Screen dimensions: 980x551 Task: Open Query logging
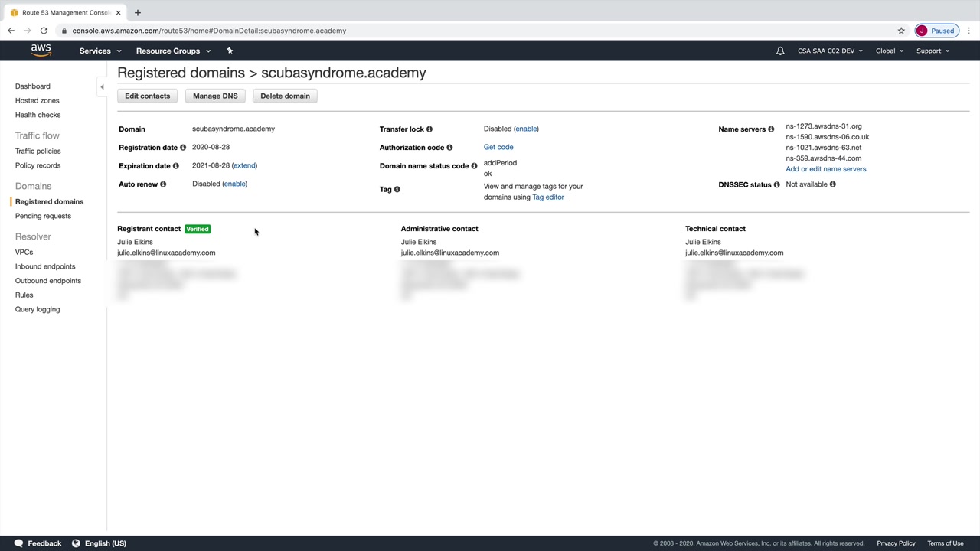click(x=38, y=309)
